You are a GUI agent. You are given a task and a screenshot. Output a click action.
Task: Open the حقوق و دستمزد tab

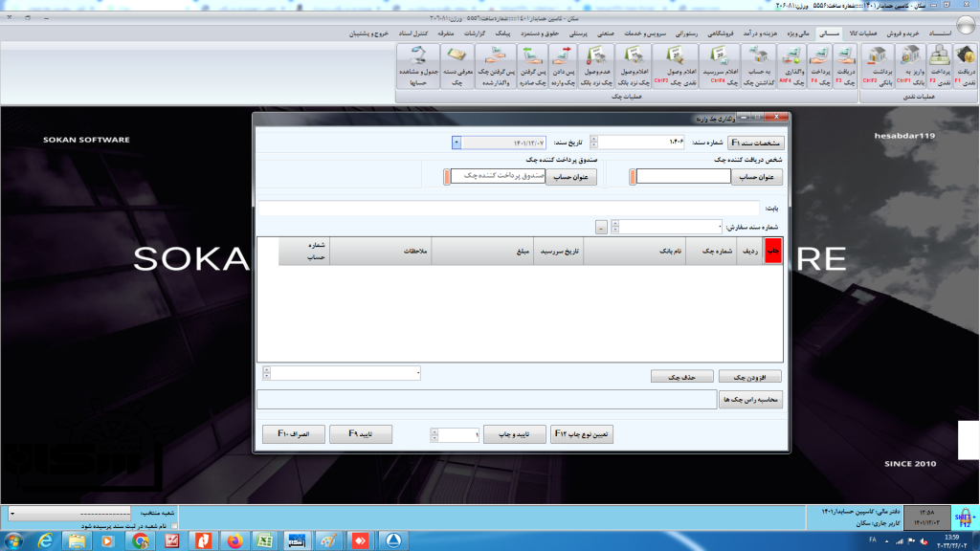click(540, 33)
